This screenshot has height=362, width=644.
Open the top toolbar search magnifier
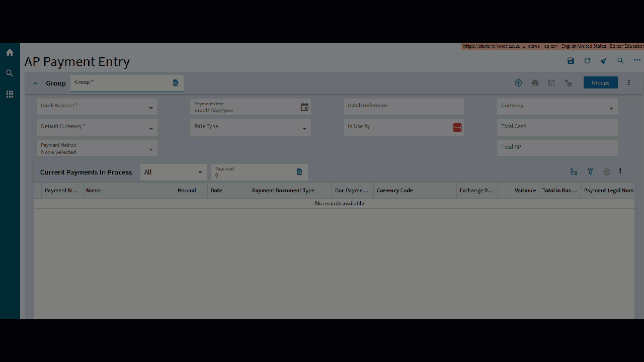[620, 61]
